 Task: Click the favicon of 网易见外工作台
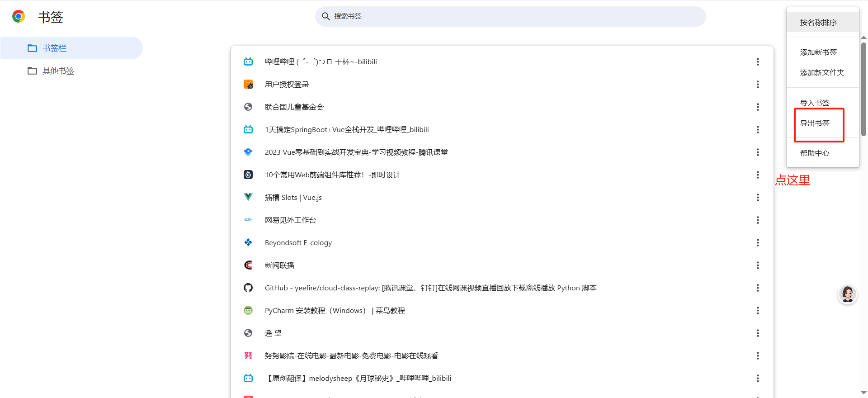(x=248, y=220)
